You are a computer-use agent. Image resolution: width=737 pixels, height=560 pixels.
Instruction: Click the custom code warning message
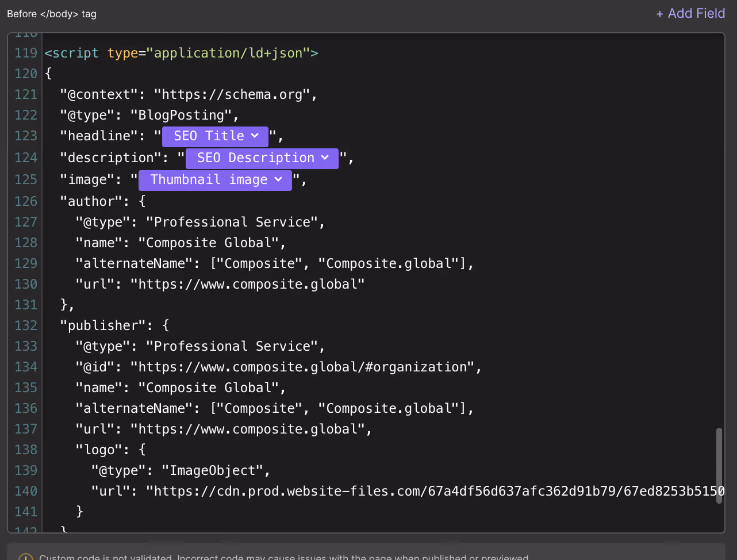(283, 557)
